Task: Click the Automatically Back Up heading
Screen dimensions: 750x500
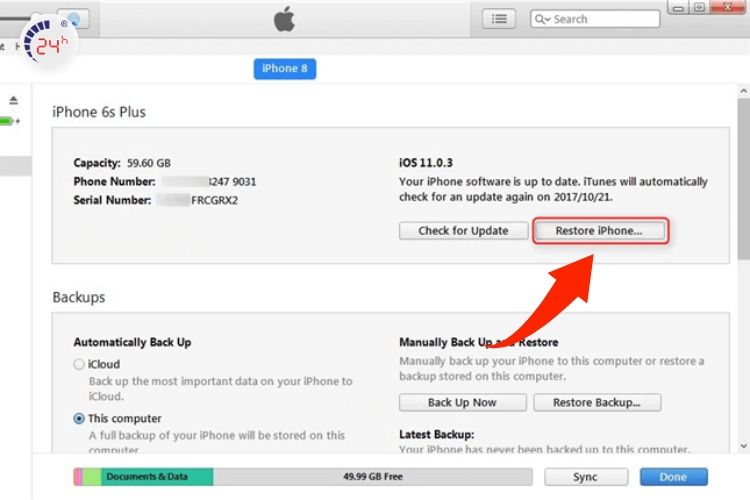Action: tap(132, 342)
